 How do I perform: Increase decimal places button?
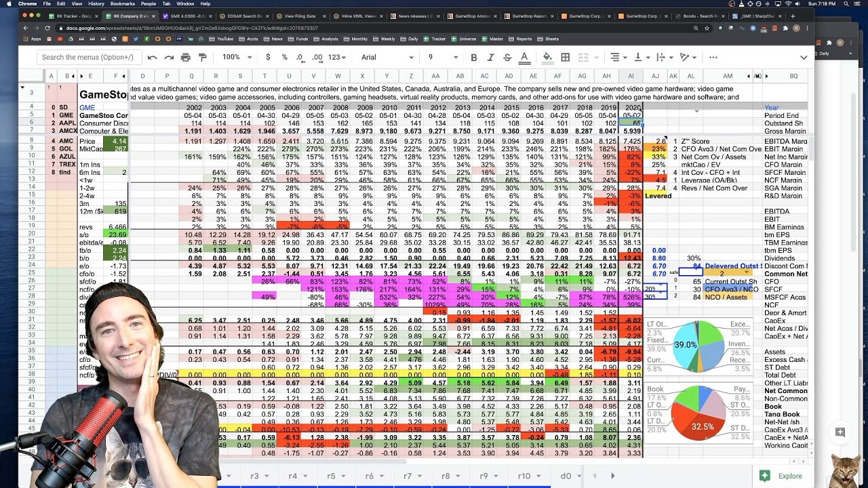[317, 58]
